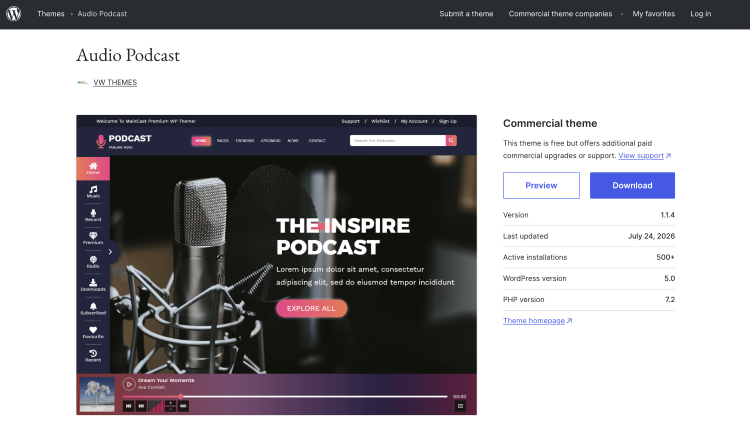Viewport: 750px width, 421px height.
Task: Select HOME tab in preview navigation
Action: pos(201,141)
